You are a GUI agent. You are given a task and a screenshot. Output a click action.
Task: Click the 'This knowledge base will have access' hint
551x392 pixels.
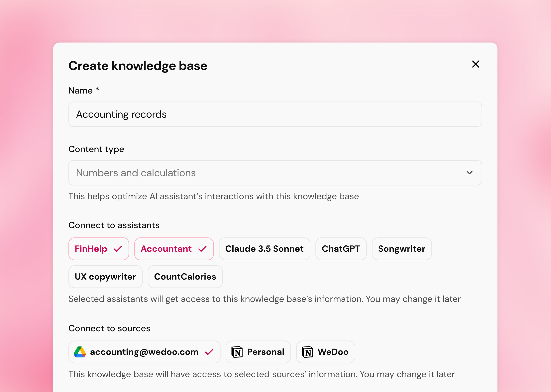[262, 374]
